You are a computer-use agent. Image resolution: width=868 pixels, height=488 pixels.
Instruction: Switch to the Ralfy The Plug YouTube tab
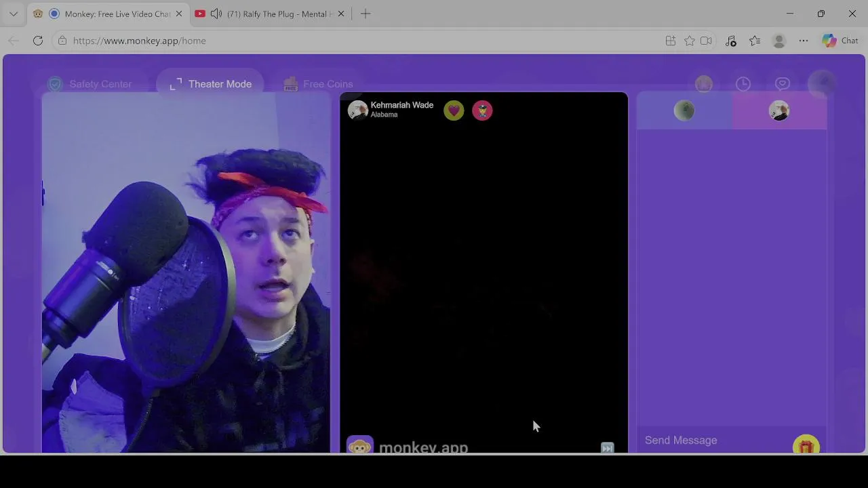[x=270, y=14]
